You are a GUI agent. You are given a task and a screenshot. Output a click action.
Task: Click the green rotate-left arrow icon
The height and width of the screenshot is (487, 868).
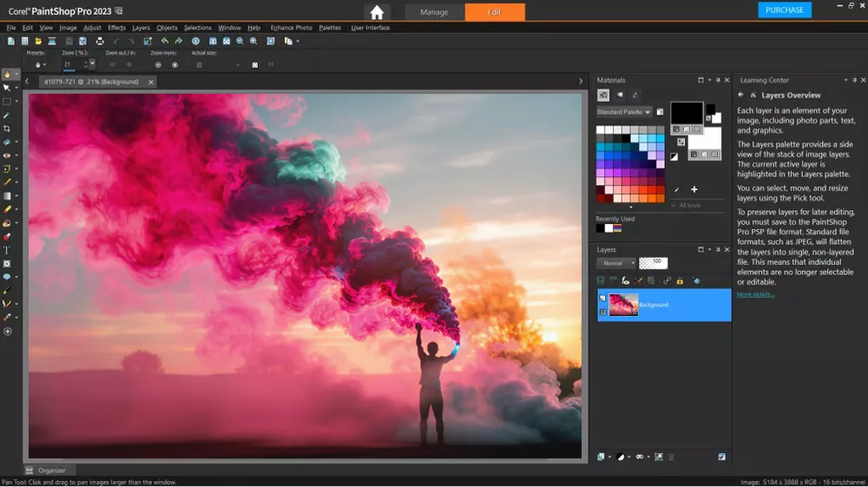[x=164, y=41]
